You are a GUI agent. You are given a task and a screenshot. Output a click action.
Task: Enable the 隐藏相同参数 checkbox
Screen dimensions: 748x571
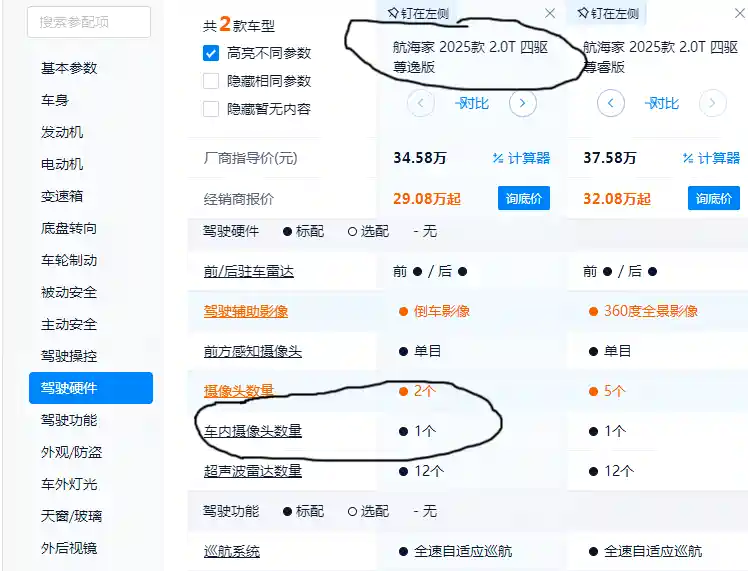tap(211, 81)
